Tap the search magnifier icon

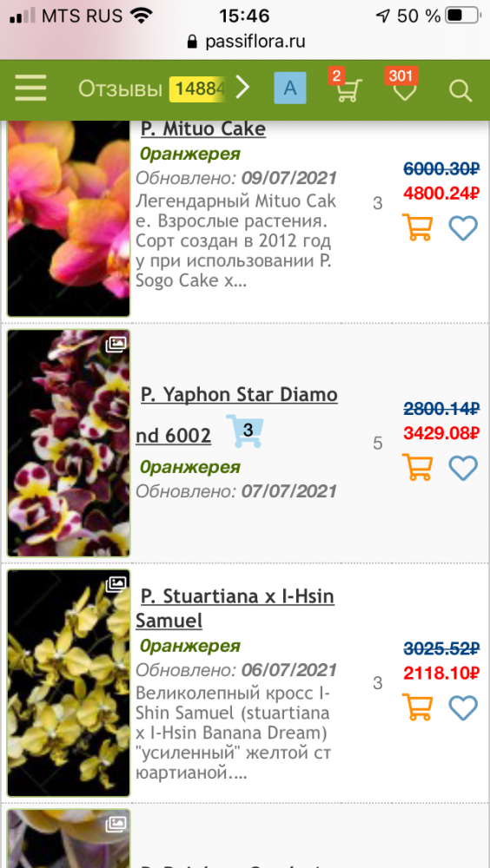pos(460,90)
